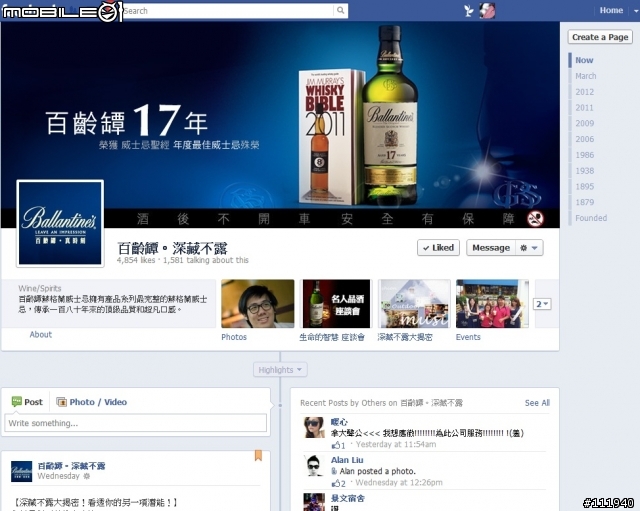Click the 生命的智慧 座談會 label link
Screen dimensions: 640x511
click(x=332, y=337)
